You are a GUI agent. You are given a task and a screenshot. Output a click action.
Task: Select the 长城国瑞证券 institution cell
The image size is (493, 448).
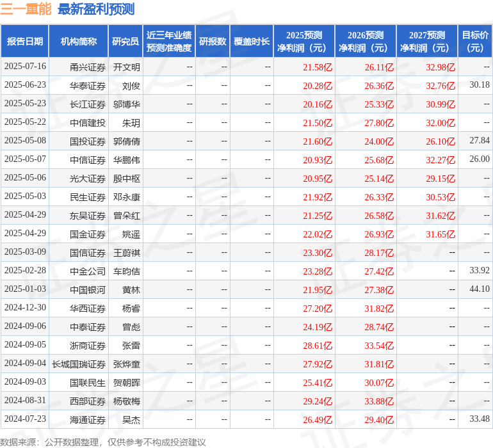79,364
